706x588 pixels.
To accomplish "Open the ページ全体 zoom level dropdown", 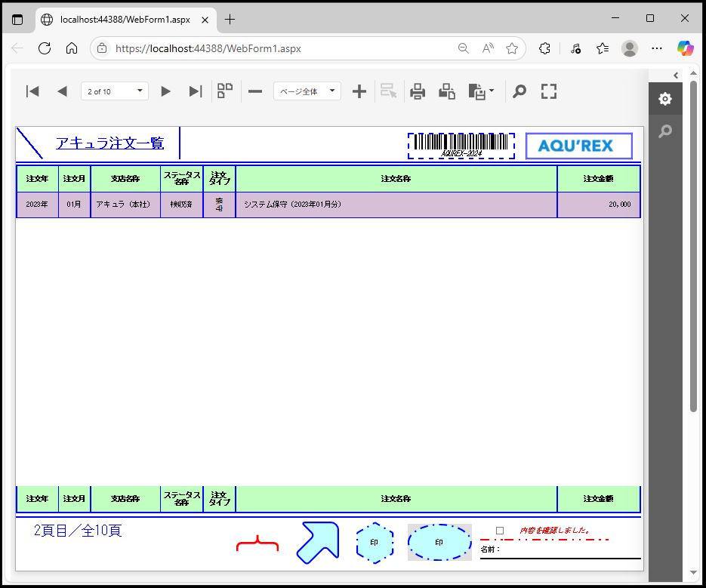I will [307, 91].
